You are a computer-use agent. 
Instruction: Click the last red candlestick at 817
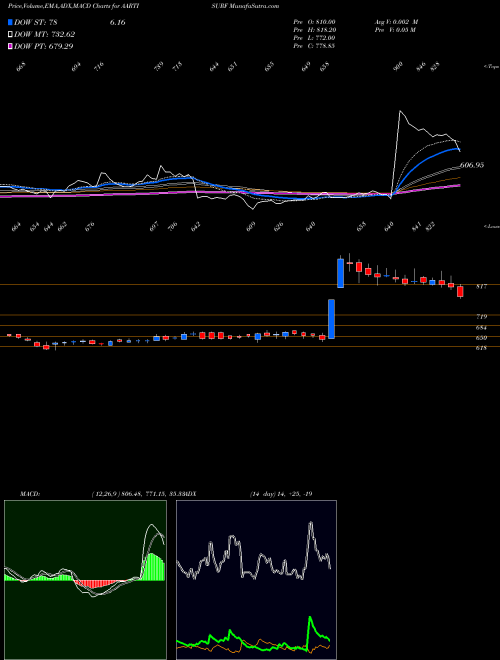(x=460, y=291)
